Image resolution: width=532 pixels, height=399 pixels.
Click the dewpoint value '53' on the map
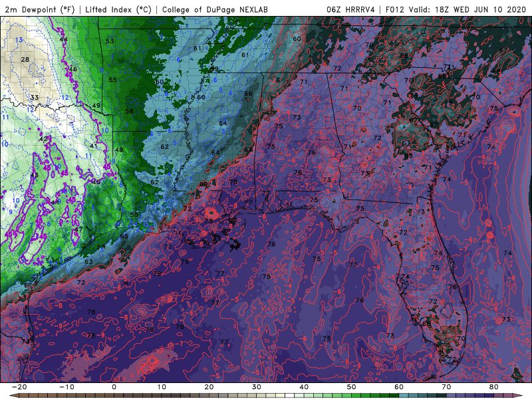point(110,41)
